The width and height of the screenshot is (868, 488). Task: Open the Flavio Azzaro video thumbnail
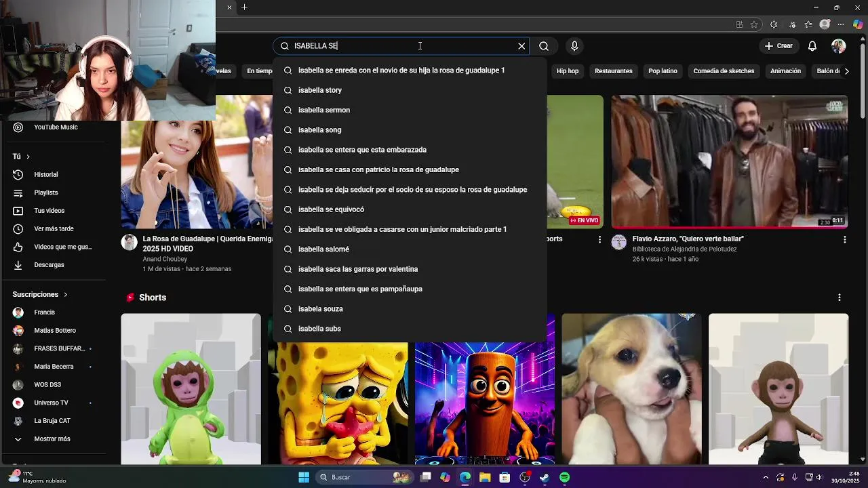tap(730, 161)
